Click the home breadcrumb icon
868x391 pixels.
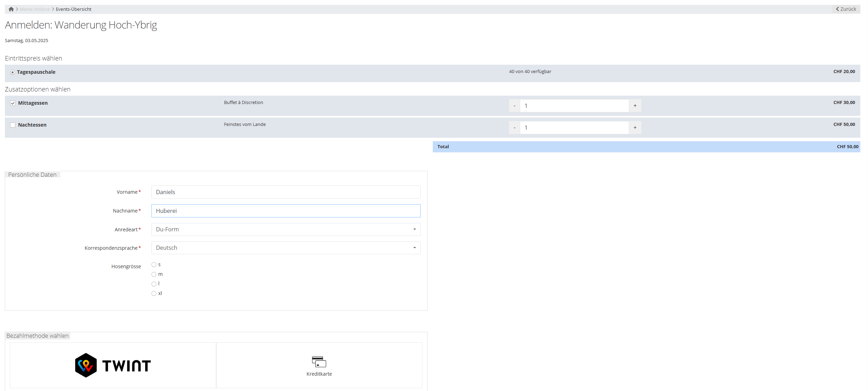pyautogui.click(x=11, y=9)
